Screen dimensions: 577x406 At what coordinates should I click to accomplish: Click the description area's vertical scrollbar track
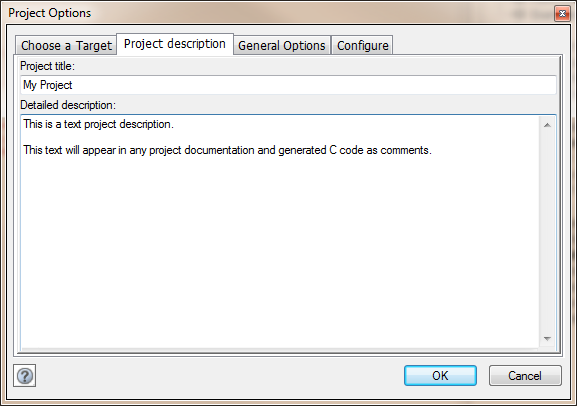547,232
